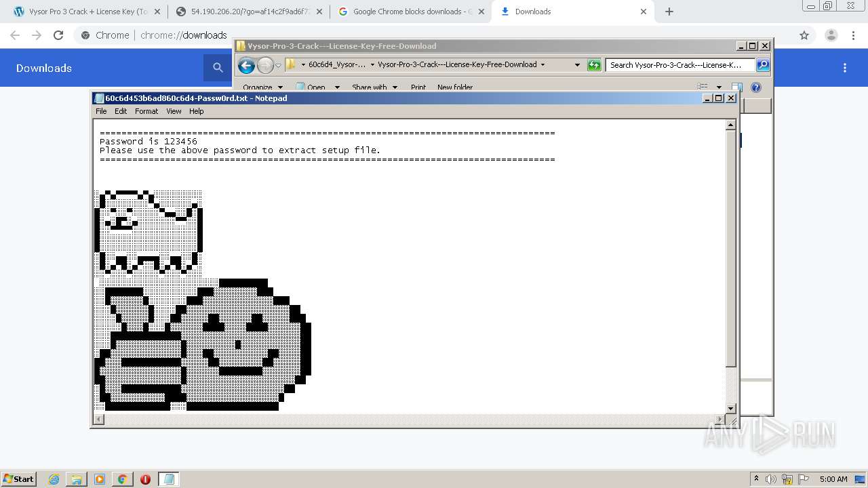Open Notepad Edit menu

(121, 111)
